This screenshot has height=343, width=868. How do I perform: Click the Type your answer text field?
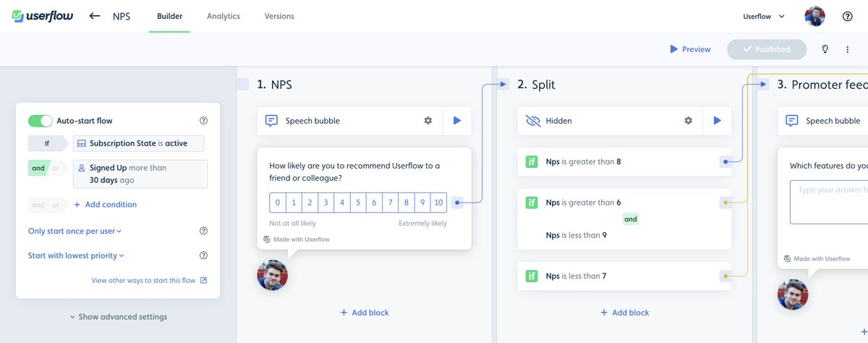[x=829, y=203]
